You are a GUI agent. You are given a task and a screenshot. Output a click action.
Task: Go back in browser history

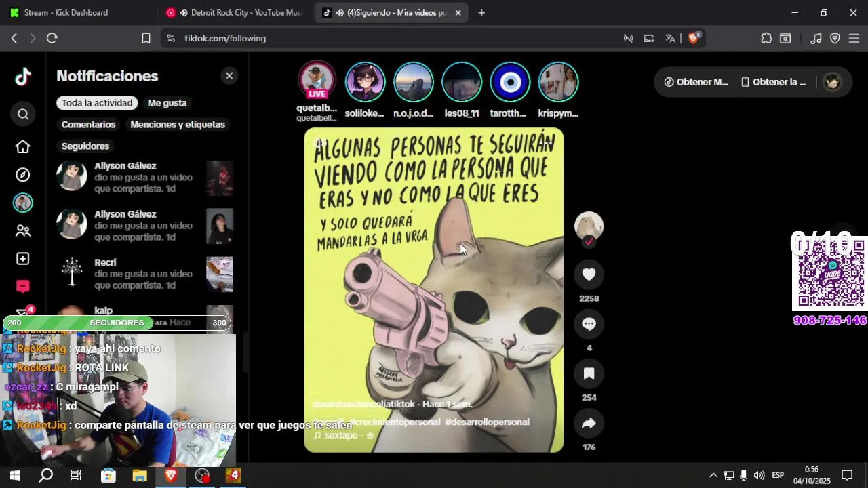pos(14,38)
